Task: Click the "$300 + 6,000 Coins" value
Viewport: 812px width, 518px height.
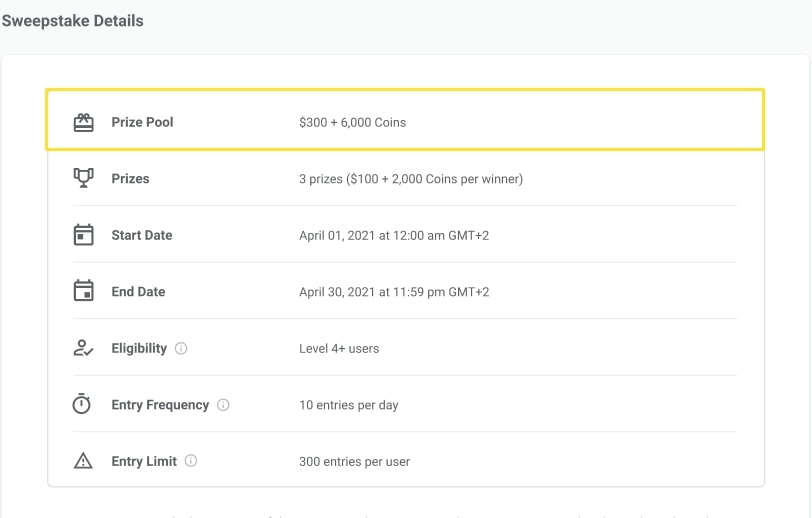Action: pyautogui.click(x=352, y=123)
